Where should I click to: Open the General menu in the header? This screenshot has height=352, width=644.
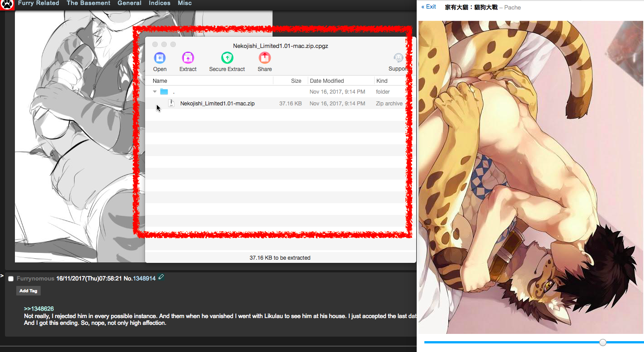tap(129, 3)
